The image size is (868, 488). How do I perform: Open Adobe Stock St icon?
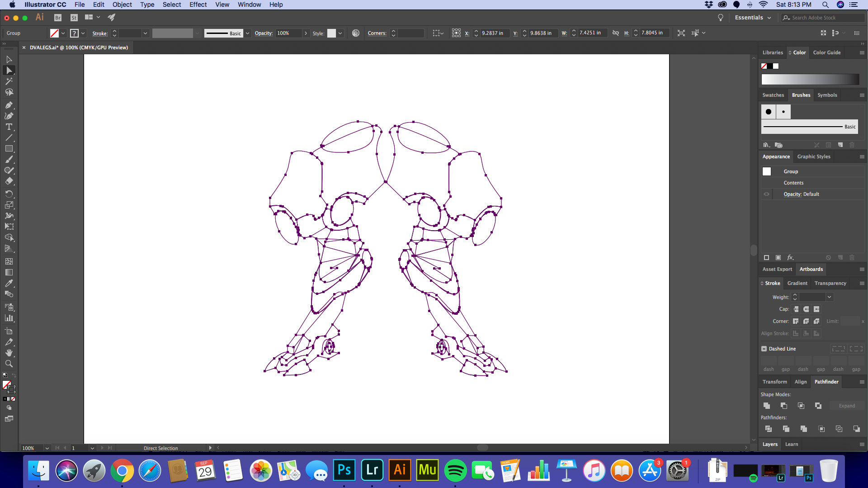(74, 18)
